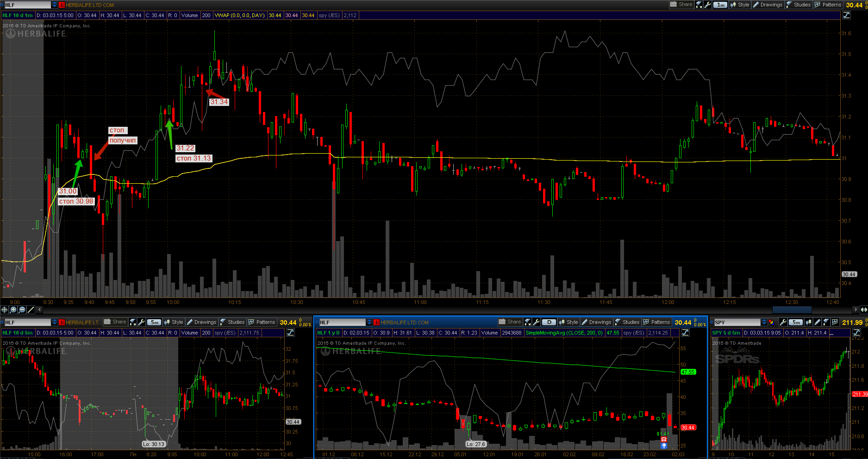
Task: Open Style menu of top chart
Action: click(x=740, y=5)
